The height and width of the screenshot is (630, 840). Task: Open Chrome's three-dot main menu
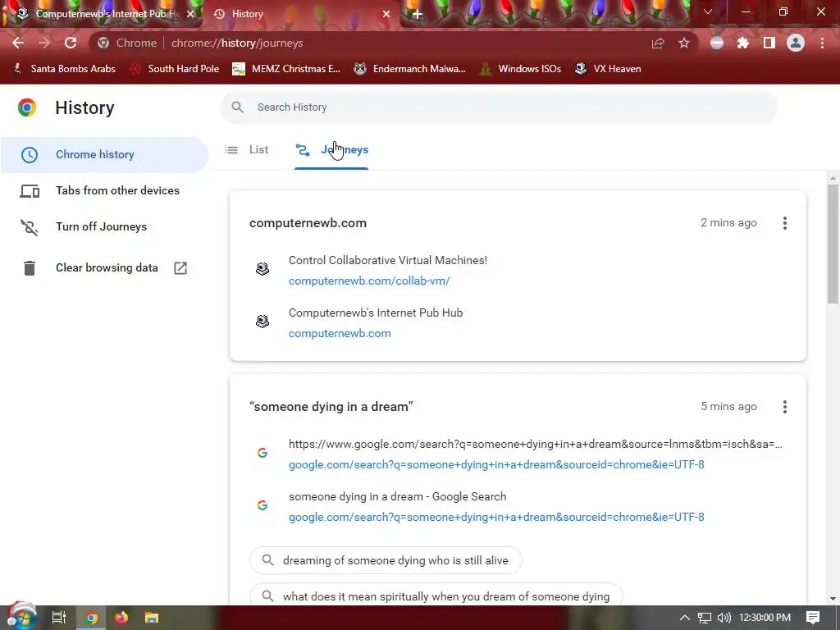(x=822, y=43)
